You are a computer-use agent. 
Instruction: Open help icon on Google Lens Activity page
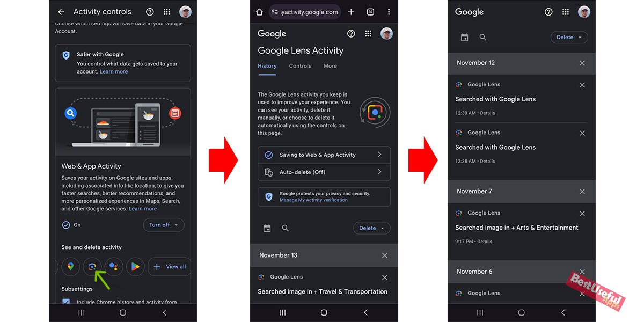pos(351,34)
